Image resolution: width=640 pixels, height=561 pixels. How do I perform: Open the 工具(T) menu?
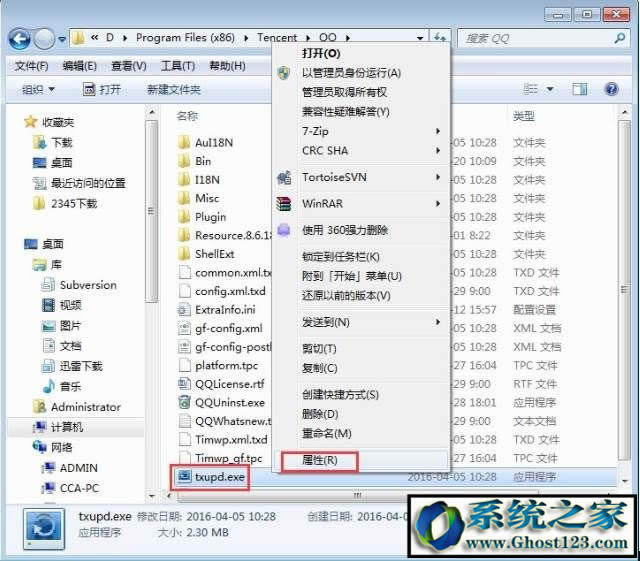177,66
